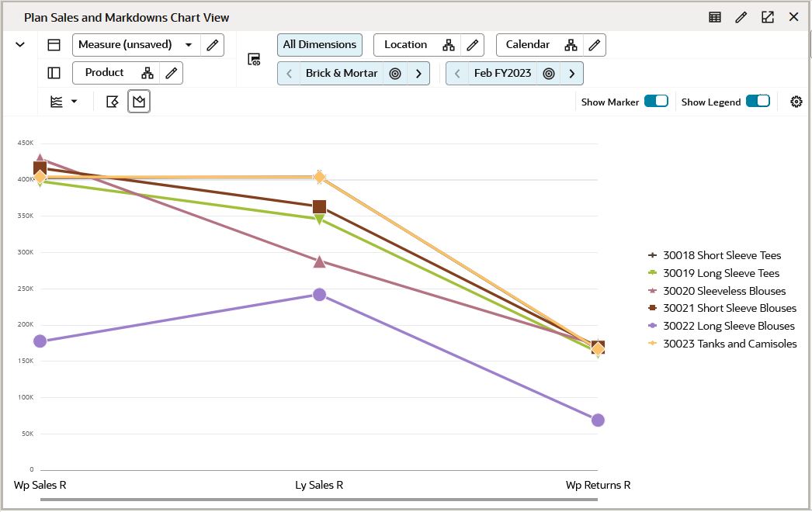Image resolution: width=812 pixels, height=512 pixels.
Task: Click the line chart type icon
Action: (57, 102)
